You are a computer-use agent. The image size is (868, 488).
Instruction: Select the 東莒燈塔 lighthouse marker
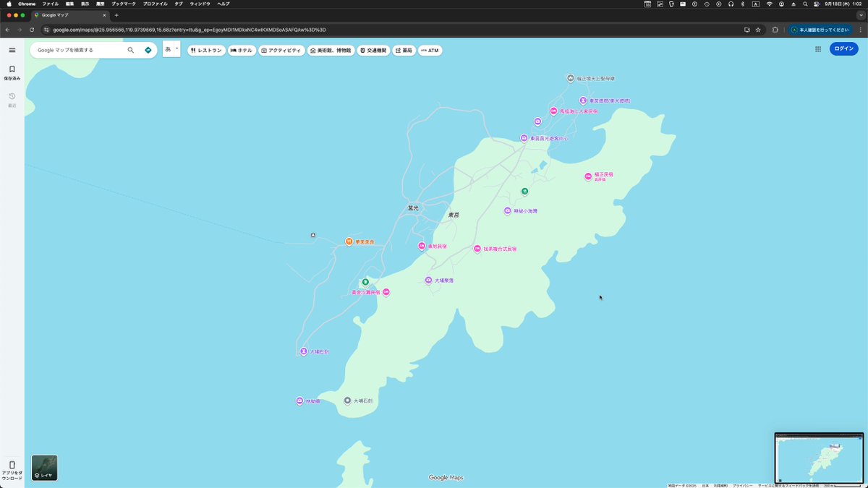tap(583, 100)
